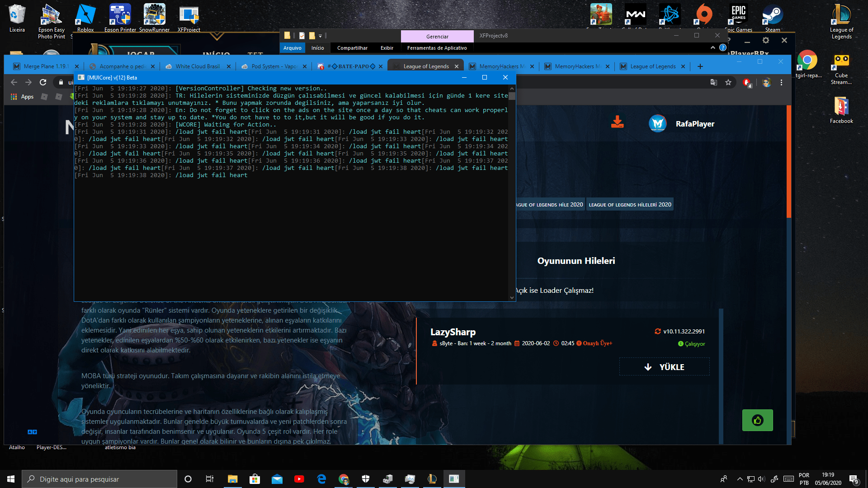
Task: Click the console window scroll-up arrow
Action: pos(512,89)
